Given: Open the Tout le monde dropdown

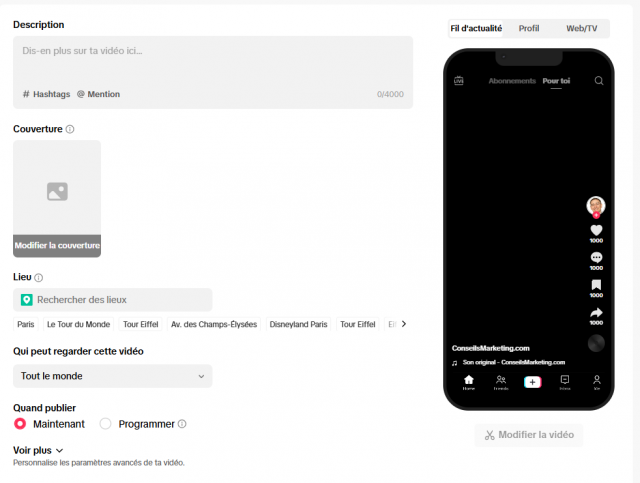Looking at the screenshot, I should click(113, 376).
